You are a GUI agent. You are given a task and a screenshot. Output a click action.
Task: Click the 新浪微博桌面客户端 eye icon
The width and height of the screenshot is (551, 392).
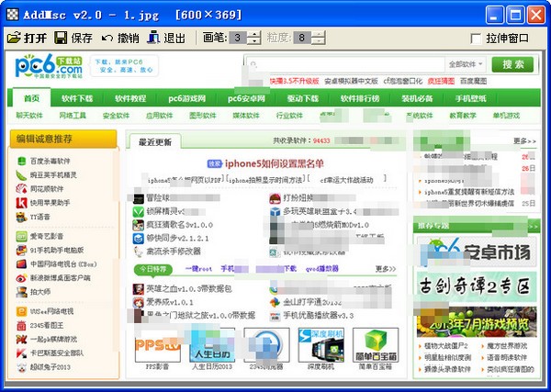21,278
